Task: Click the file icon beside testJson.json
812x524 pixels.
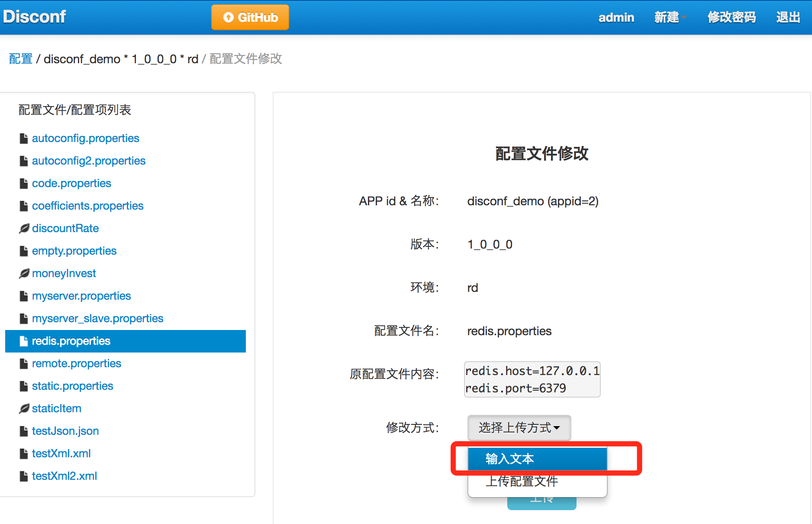Action: (24, 431)
